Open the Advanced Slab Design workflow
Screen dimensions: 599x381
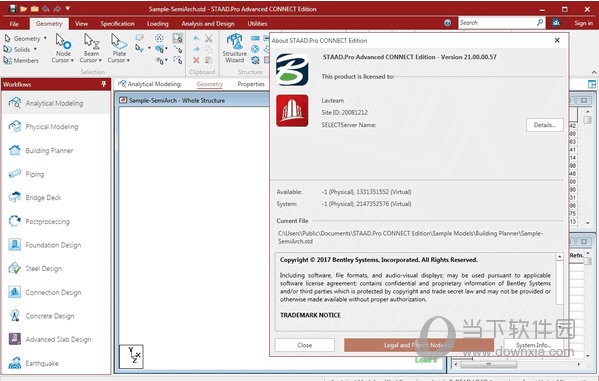[56, 339]
